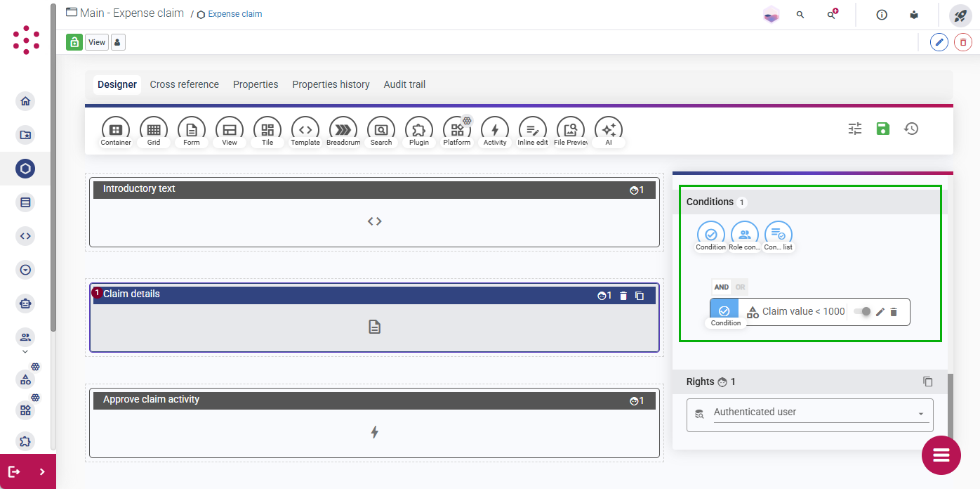Click the Expense claim breadcrumb link
Viewport: 980px width, 489px height.
pos(235,14)
